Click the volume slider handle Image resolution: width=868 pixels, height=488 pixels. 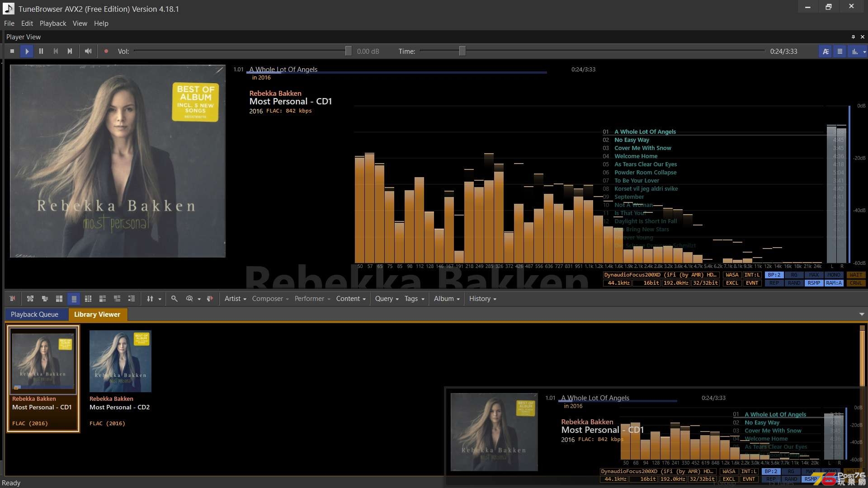pos(349,51)
